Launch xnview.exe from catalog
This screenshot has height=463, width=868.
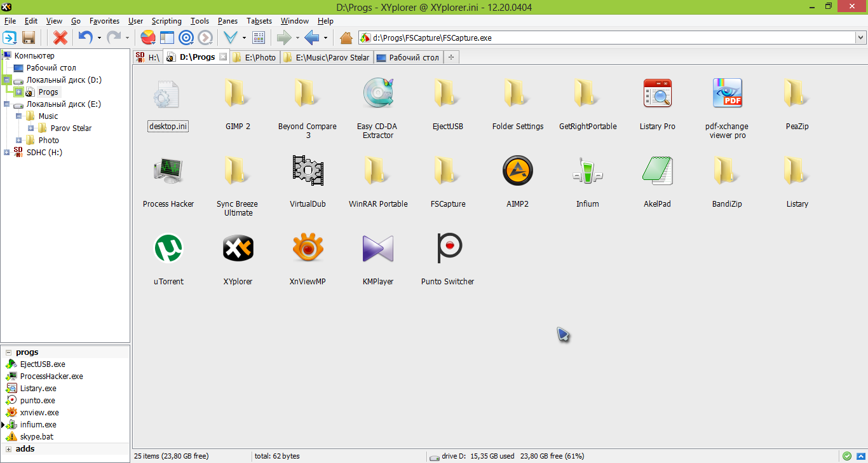[39, 413]
